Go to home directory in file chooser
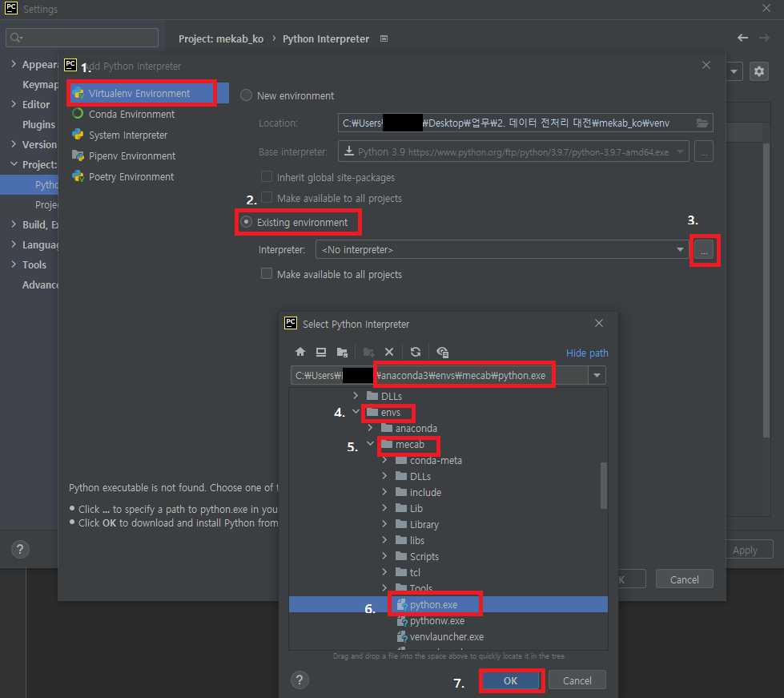The width and height of the screenshot is (784, 698). (x=300, y=353)
